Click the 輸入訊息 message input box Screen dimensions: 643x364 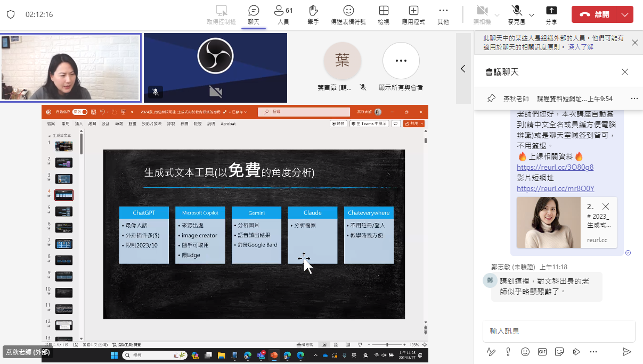click(x=559, y=331)
